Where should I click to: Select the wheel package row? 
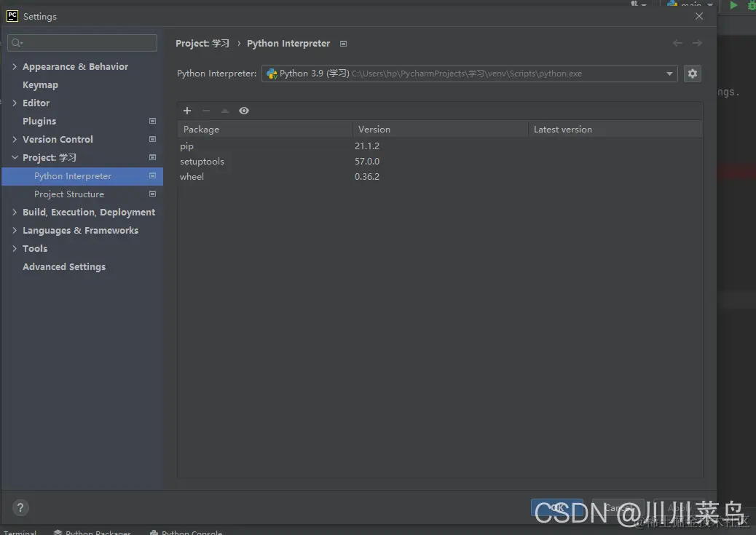440,177
